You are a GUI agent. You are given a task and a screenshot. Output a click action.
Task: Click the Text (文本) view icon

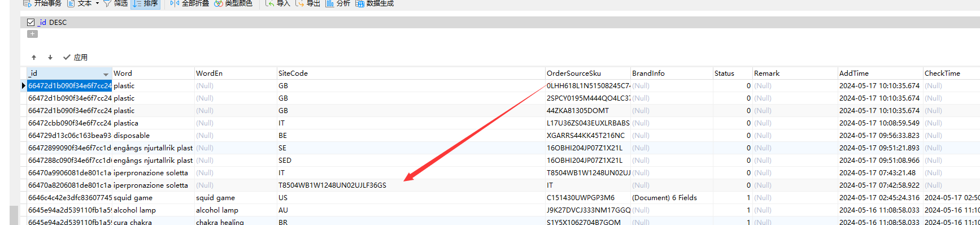(71, 3)
